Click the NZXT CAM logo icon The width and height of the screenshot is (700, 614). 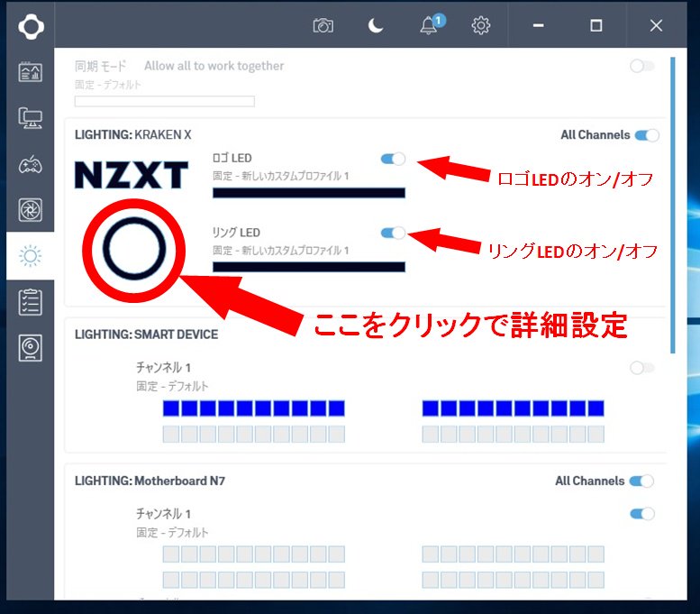tap(31, 26)
